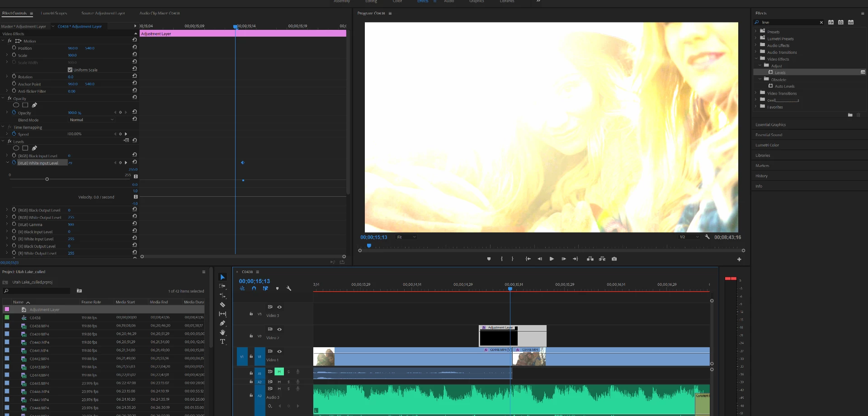Open the History panel

pos(761,176)
